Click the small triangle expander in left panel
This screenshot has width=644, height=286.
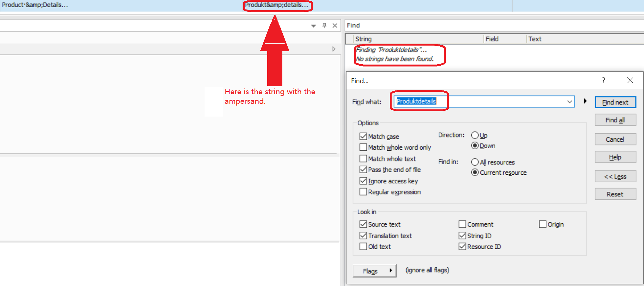point(334,49)
